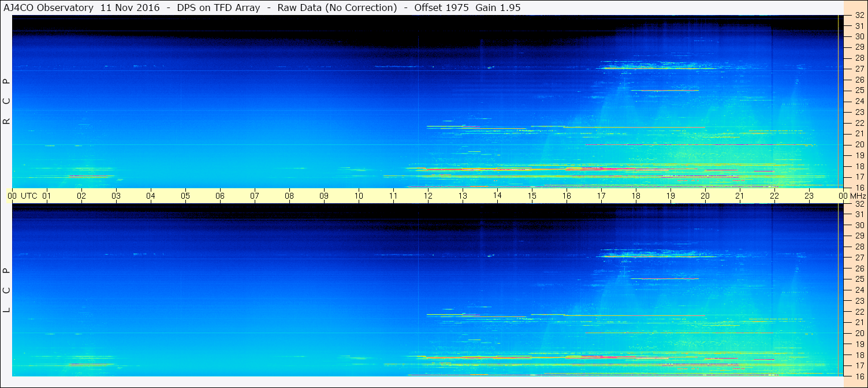Click the 25 MHz label of RCP scale
Viewport: 868px width, 388px height.
859,91
